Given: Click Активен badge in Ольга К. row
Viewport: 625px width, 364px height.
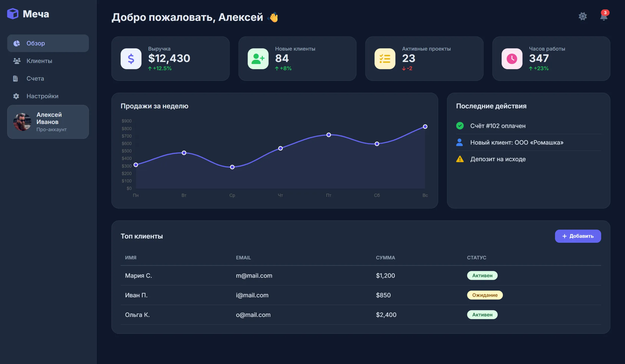Looking at the screenshot, I should (482, 315).
